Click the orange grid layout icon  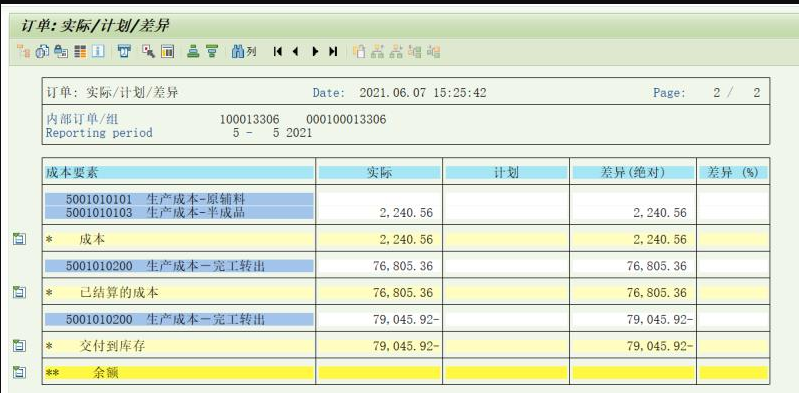coord(80,51)
